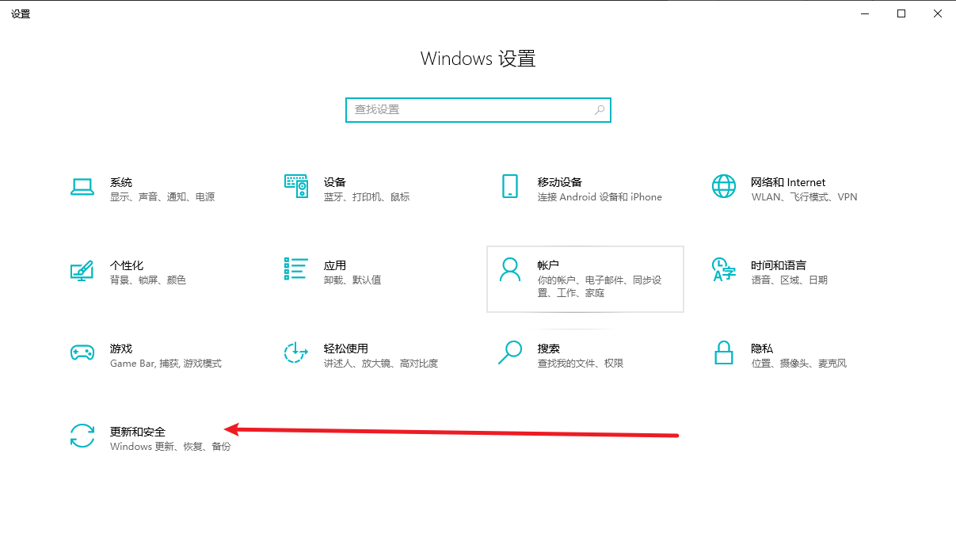Viewport: 956px width, 560px height.
Task: Click the text 蓝牙、打印机、鼠标
Action: [367, 197]
